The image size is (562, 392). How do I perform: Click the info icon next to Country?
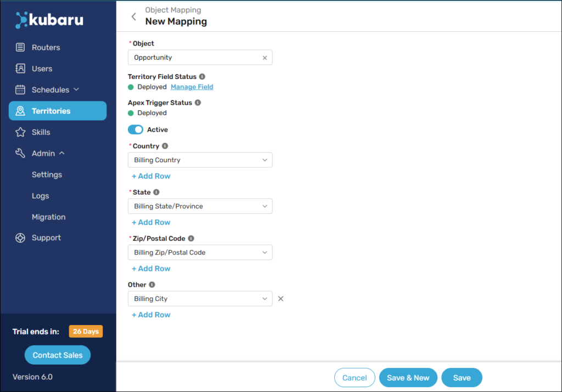click(x=165, y=146)
